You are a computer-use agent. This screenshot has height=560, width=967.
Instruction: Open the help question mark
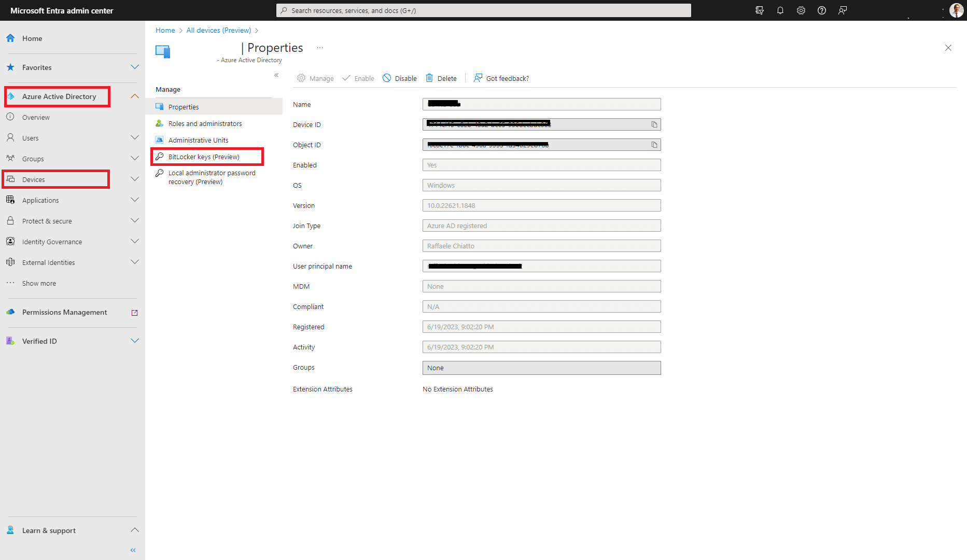pyautogui.click(x=822, y=10)
